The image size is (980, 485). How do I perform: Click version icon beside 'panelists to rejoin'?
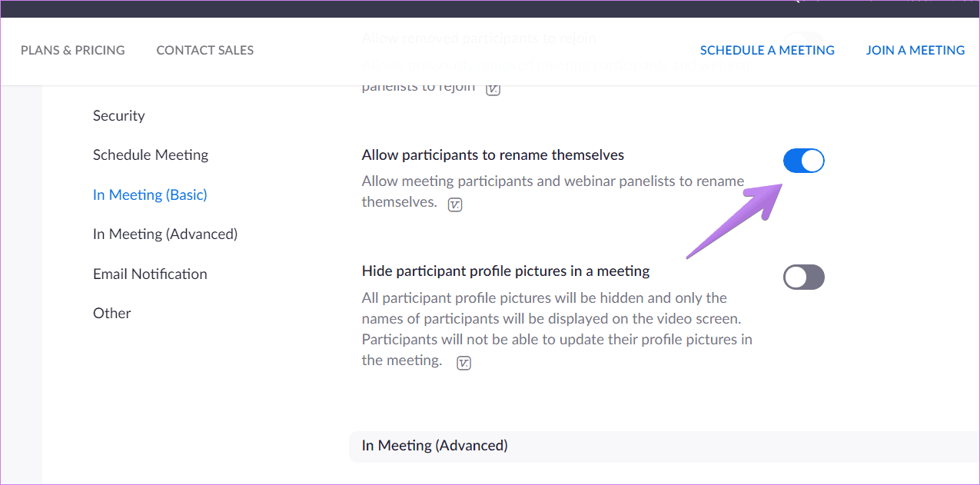(x=493, y=88)
